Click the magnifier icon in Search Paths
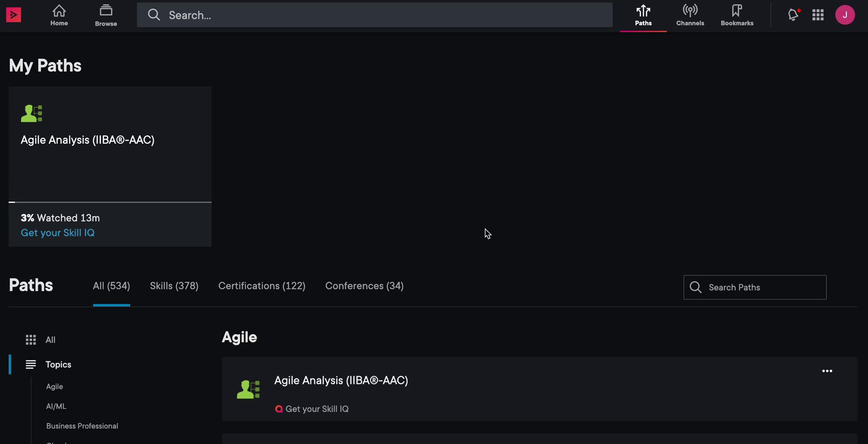868x444 pixels. pos(696,288)
